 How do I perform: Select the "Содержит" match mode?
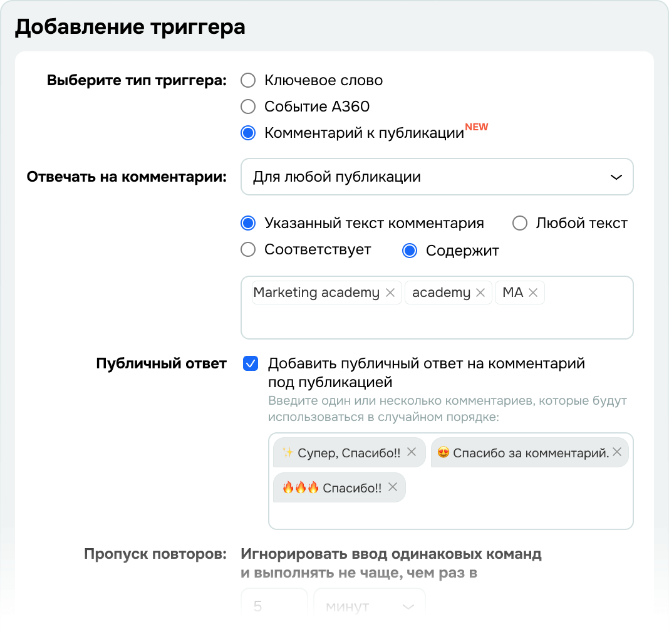410,251
